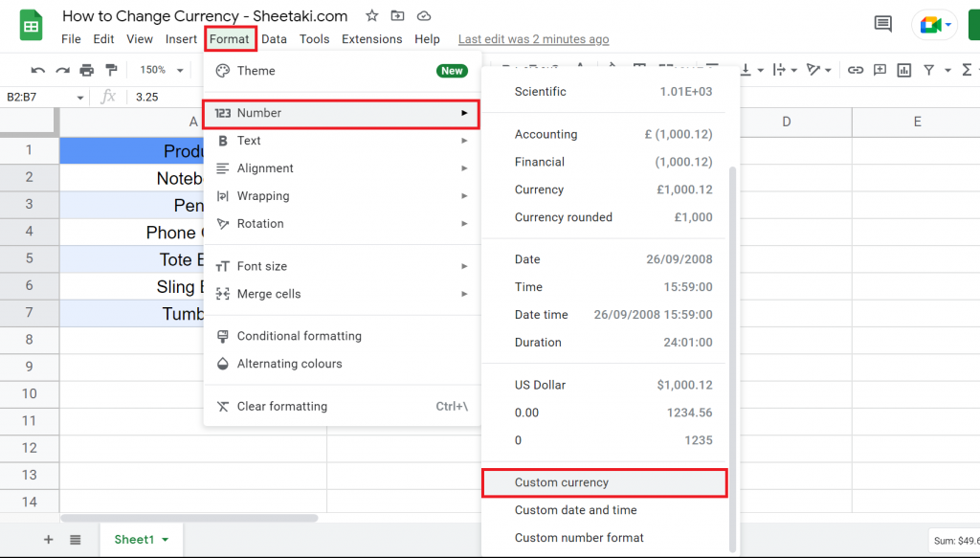Open the last edit history link
Viewport: 980px width, 558px height.
533,39
